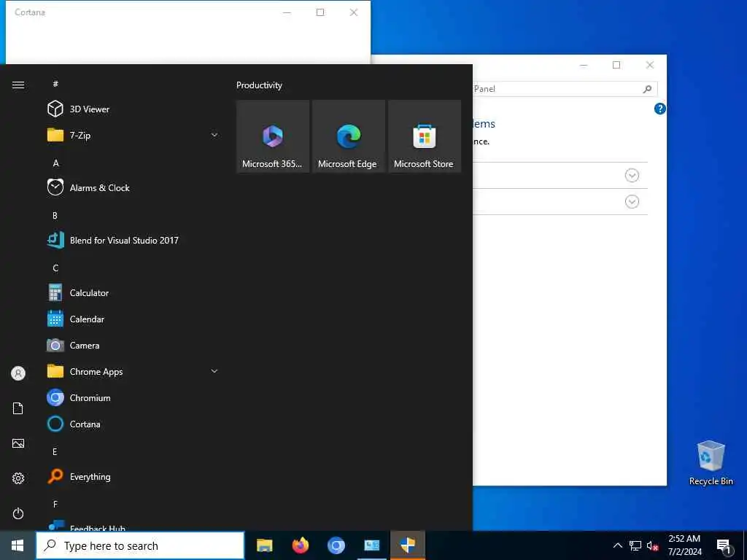
Task: Click the Control Panel search magnifier icon
Action: (x=648, y=89)
